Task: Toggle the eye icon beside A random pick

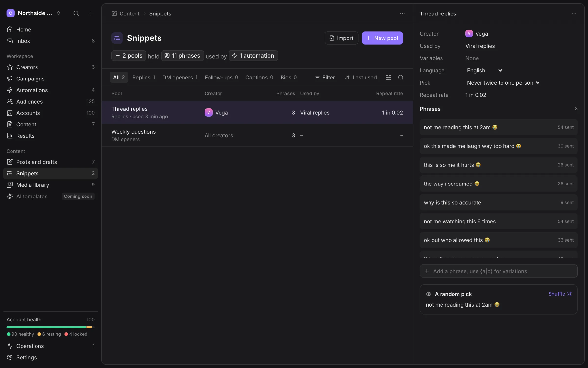Action: pos(429,294)
